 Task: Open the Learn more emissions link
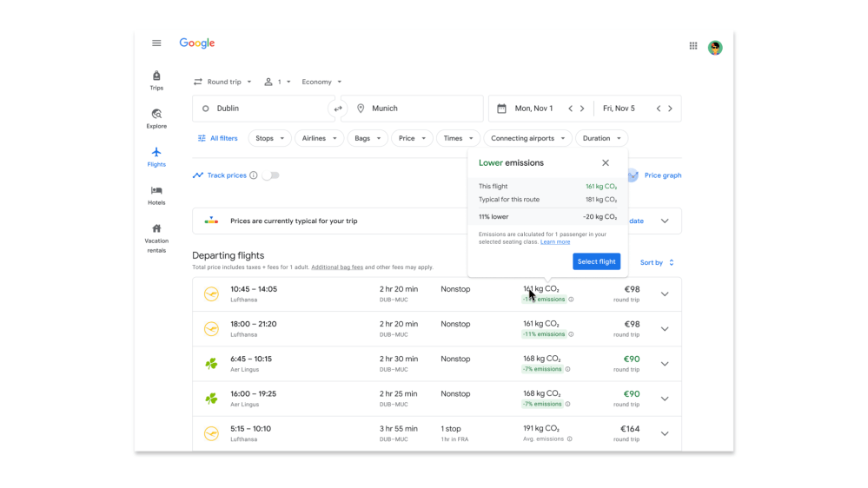coord(555,242)
